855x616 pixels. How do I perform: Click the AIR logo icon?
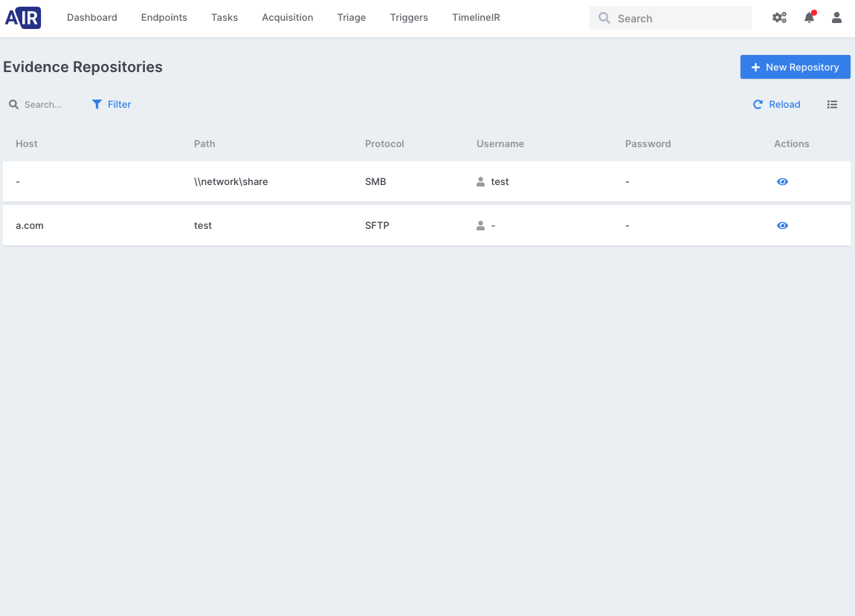[23, 18]
